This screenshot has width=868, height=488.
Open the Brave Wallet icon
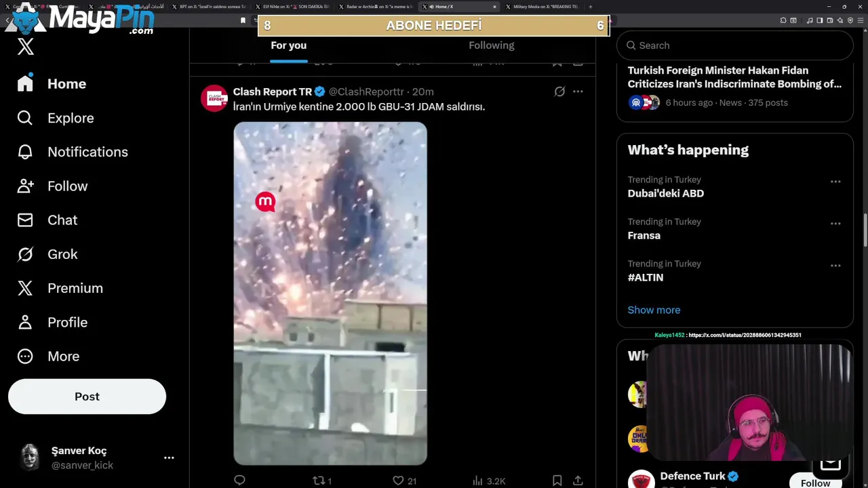click(830, 20)
